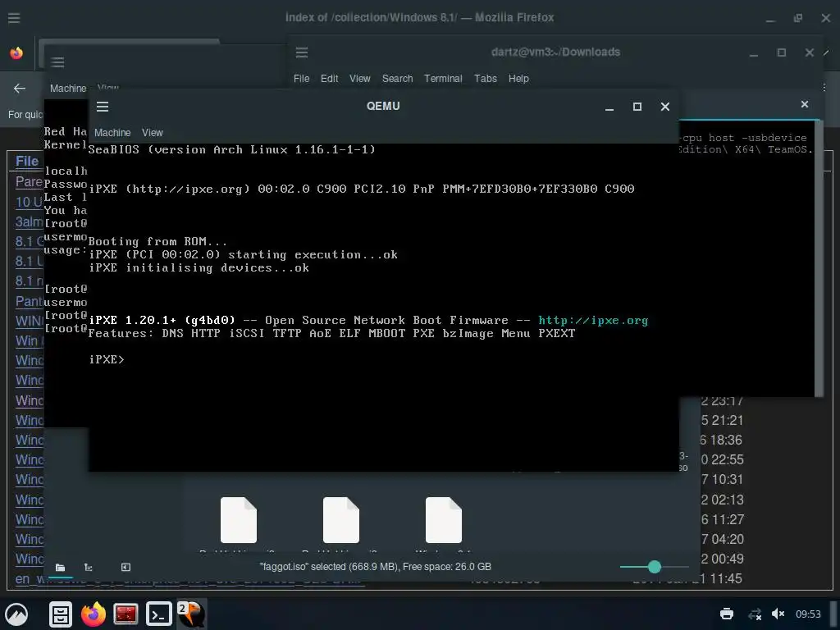Open the printer tray icon
This screenshot has height=630, width=840.
coord(727,614)
